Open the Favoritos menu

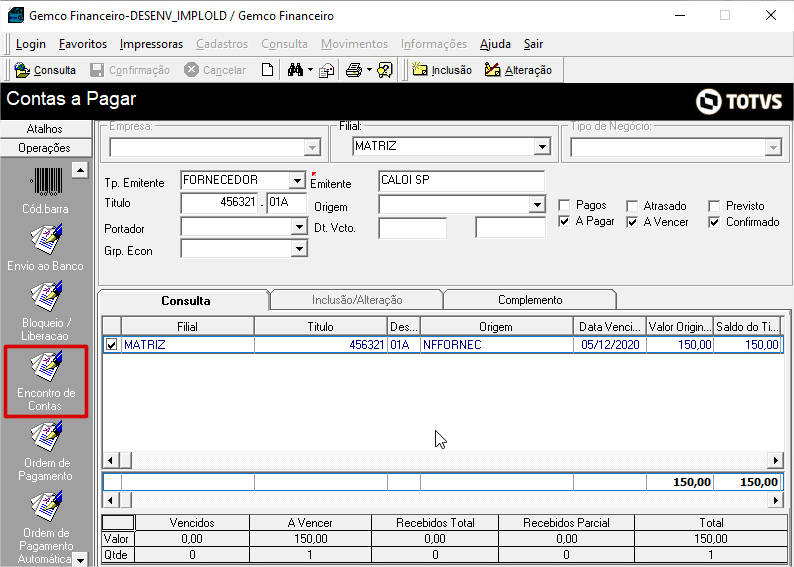point(83,44)
